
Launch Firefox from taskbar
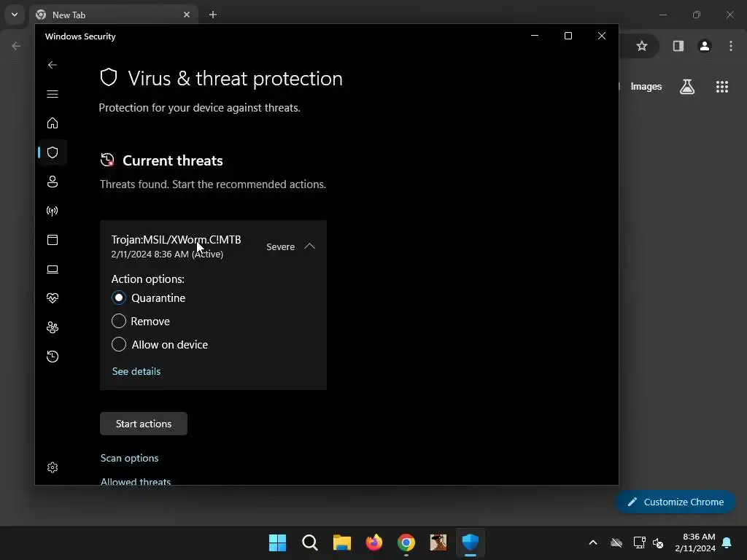(374, 542)
